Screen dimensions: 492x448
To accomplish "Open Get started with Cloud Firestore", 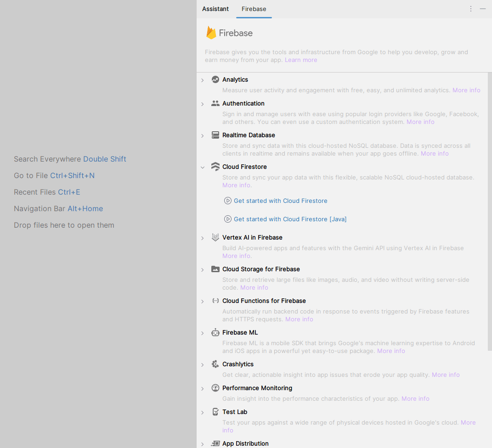I will (281, 201).
